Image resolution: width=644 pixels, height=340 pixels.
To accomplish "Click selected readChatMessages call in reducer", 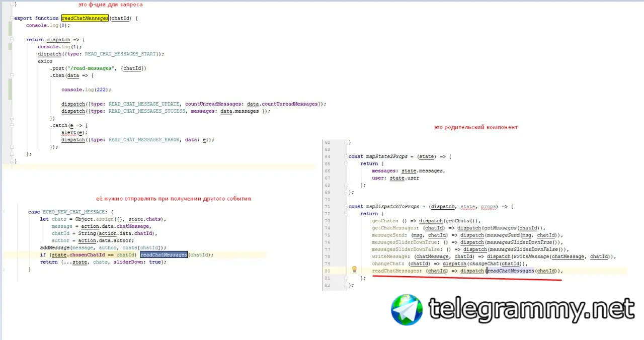I will [164, 255].
